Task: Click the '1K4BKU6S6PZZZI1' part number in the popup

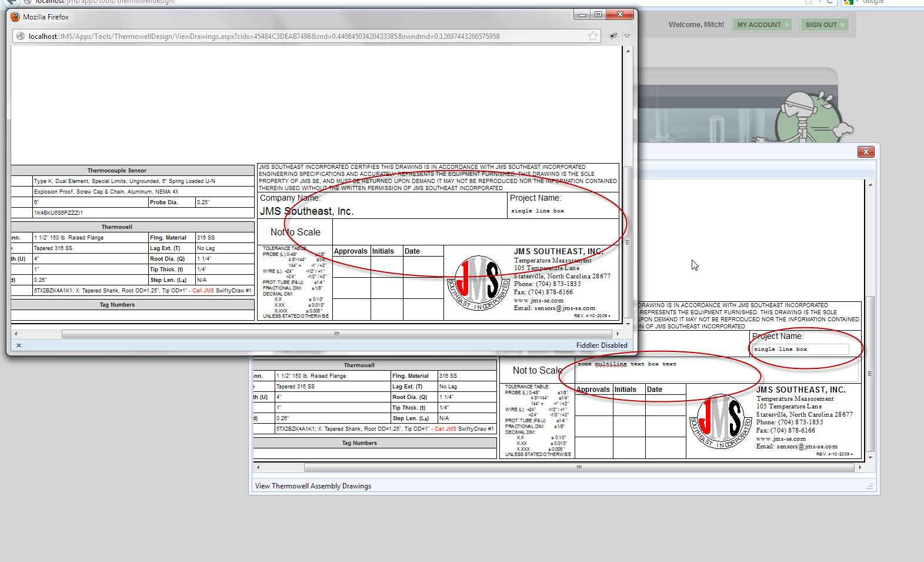Action: click(58, 213)
